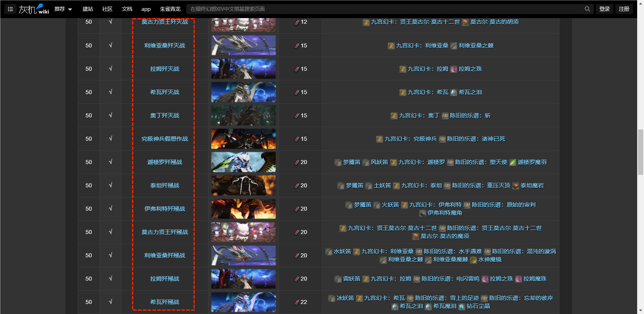644x314 pixels.
Task: Click the 泰坦魔岩 item icon
Action: coord(516,186)
